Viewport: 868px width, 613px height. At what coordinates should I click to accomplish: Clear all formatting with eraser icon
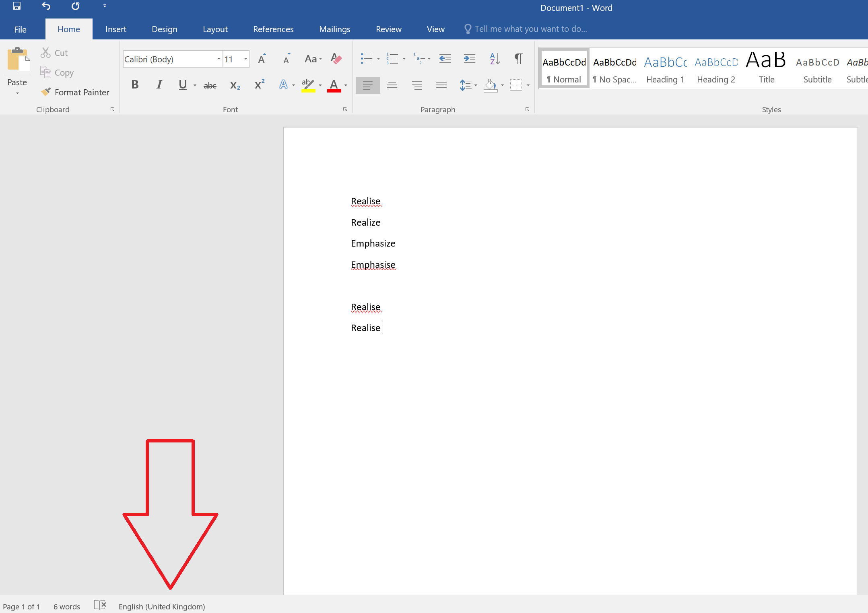pyautogui.click(x=336, y=59)
